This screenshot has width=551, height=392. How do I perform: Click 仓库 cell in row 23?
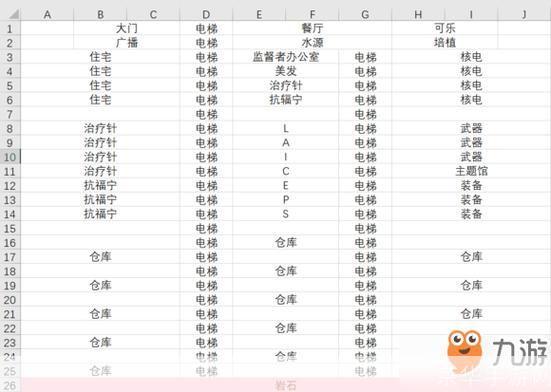coord(100,343)
